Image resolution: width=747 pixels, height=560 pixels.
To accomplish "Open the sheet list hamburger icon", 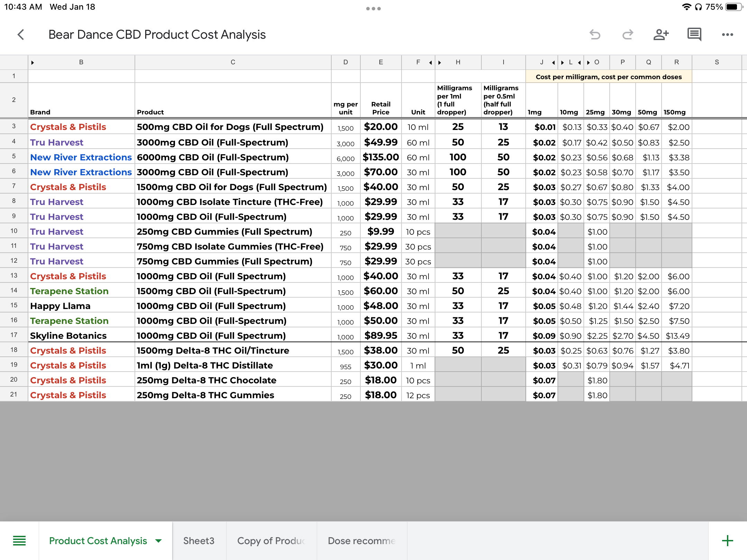I will [20, 540].
